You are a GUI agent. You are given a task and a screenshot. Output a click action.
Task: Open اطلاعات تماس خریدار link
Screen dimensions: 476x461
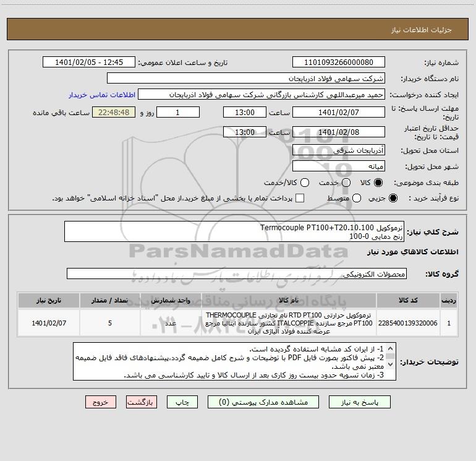[102, 95]
